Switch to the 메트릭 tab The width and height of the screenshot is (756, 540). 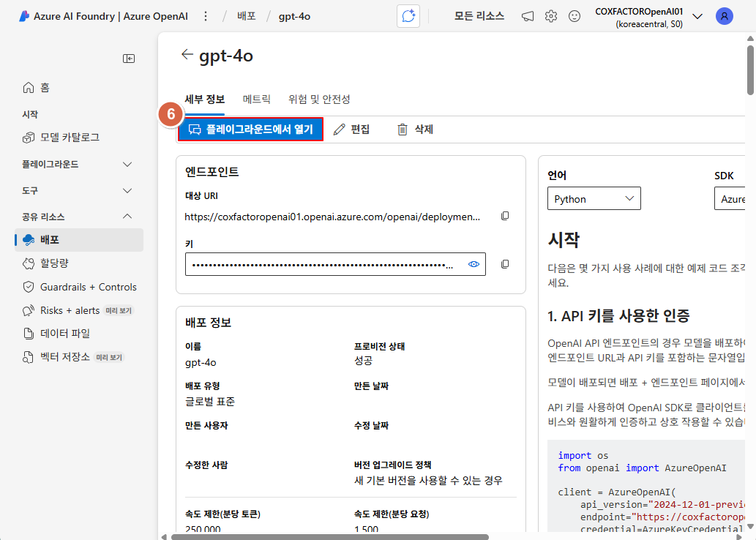tap(256, 100)
